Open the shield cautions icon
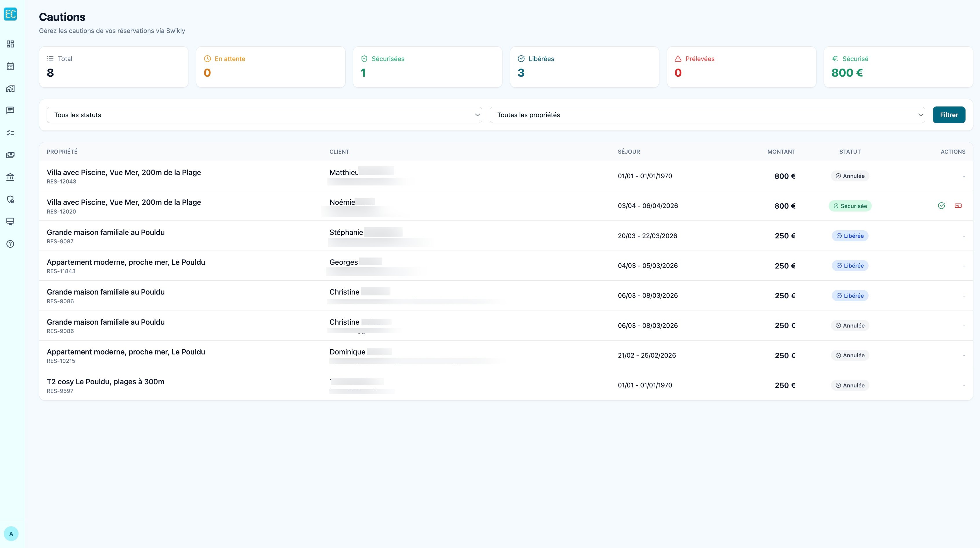 [x=10, y=199]
